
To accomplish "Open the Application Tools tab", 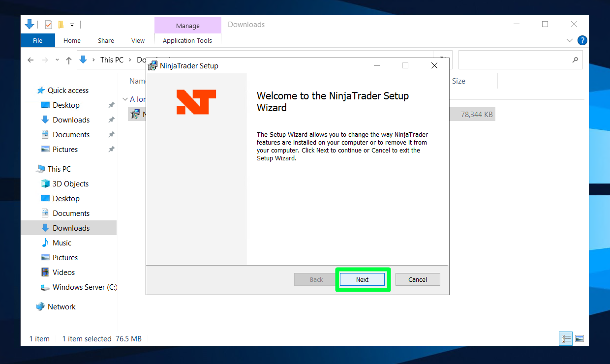I will (x=187, y=40).
